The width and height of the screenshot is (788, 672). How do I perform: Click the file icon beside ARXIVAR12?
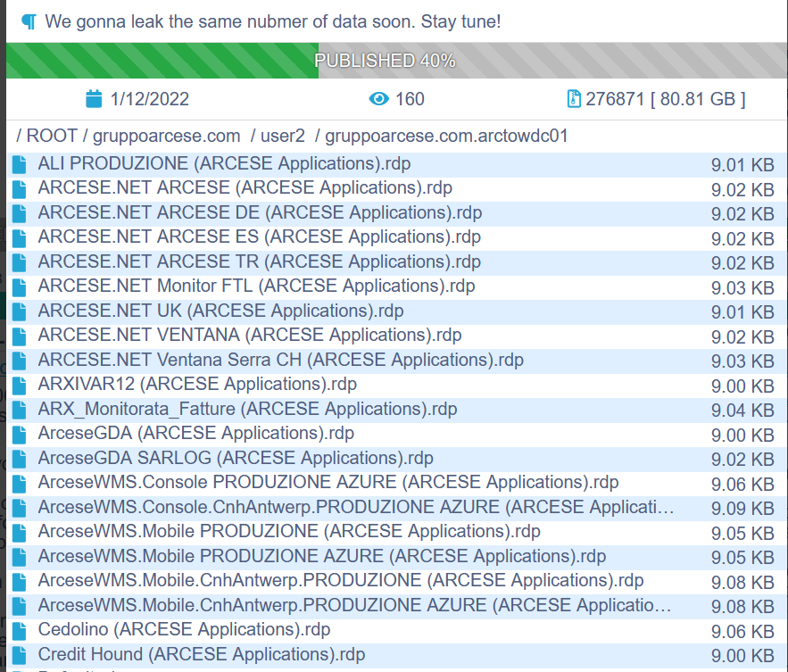20,385
